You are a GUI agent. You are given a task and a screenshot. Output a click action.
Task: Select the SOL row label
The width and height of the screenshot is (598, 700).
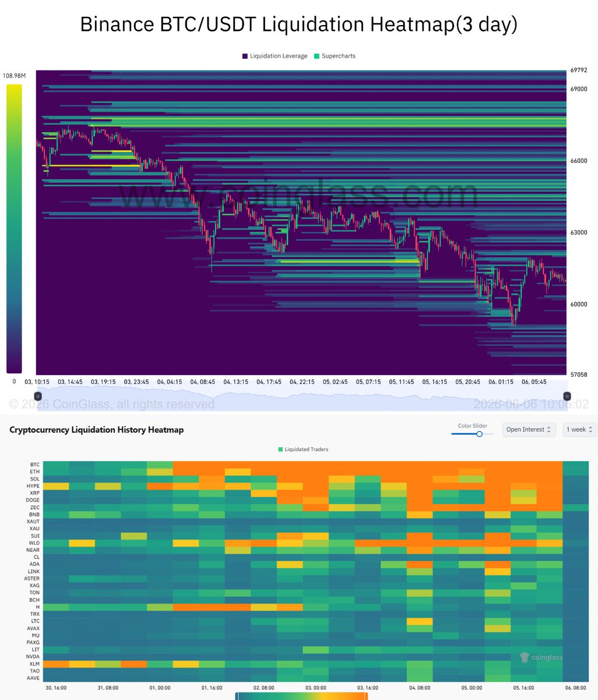pos(35,479)
